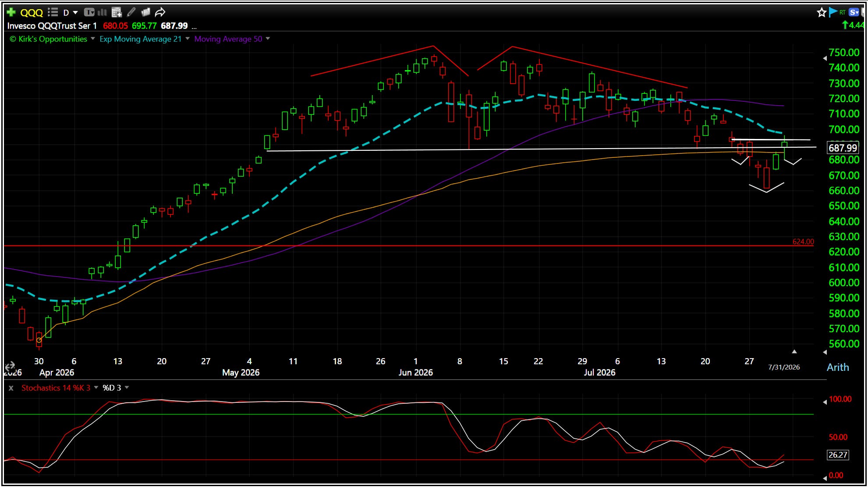
Task: Click the share arrow icon
Action: coord(160,12)
